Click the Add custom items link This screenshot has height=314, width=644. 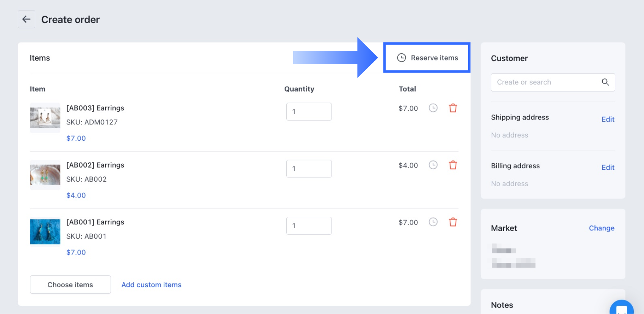click(151, 284)
